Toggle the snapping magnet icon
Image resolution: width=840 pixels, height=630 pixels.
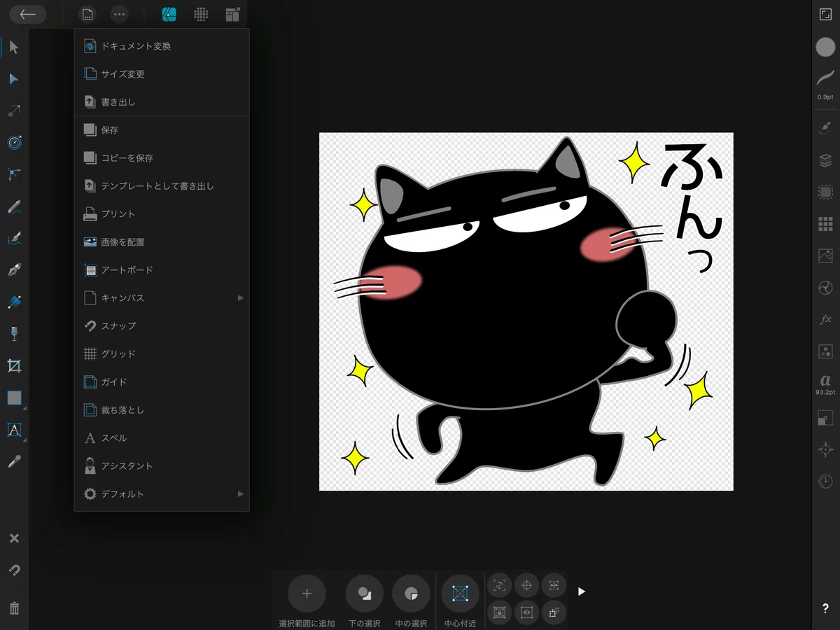tap(14, 570)
